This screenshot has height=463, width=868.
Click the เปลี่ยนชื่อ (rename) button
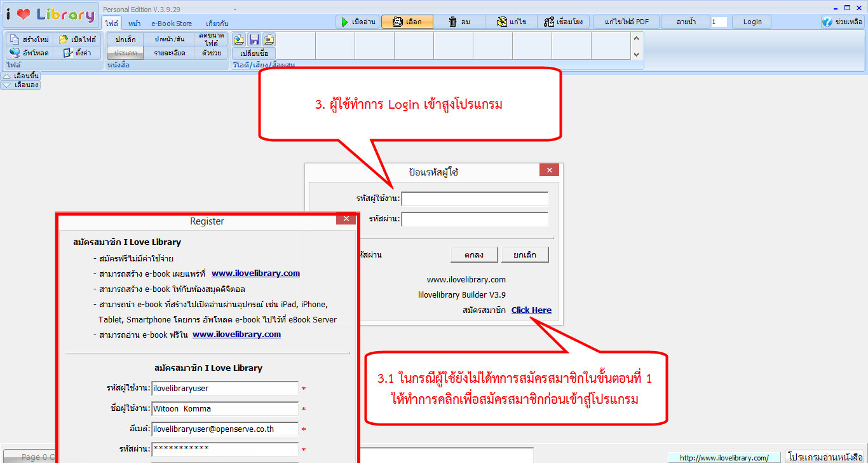coord(254,53)
